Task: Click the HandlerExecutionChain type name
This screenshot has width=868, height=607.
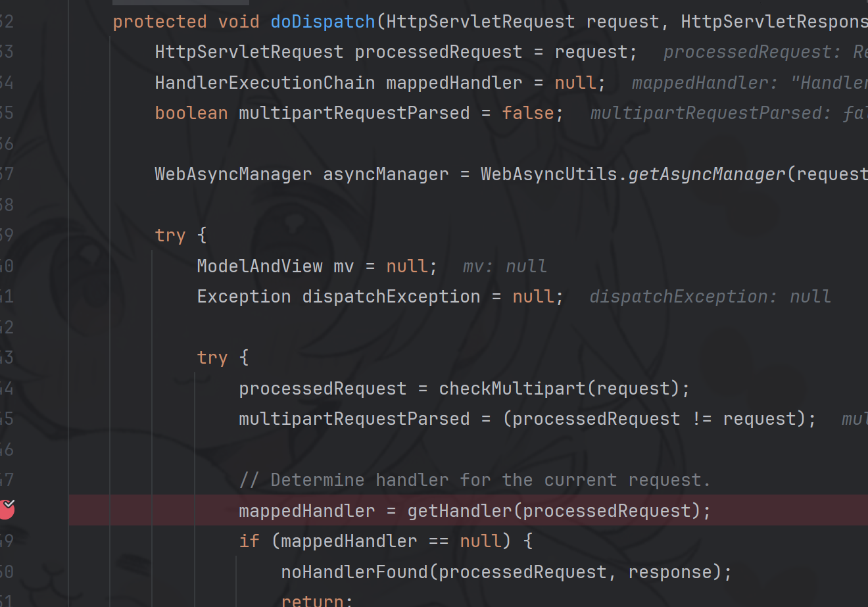Action: click(264, 83)
